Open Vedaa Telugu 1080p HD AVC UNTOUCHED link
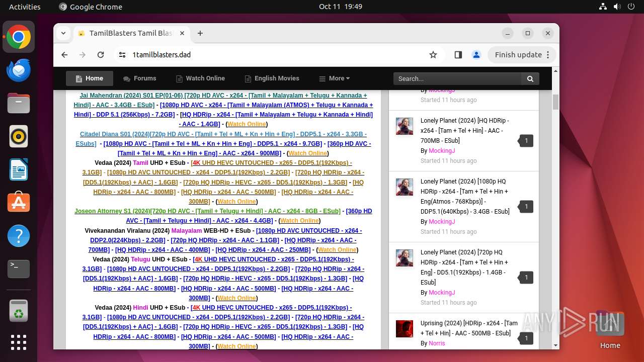 pyautogui.click(x=198, y=269)
